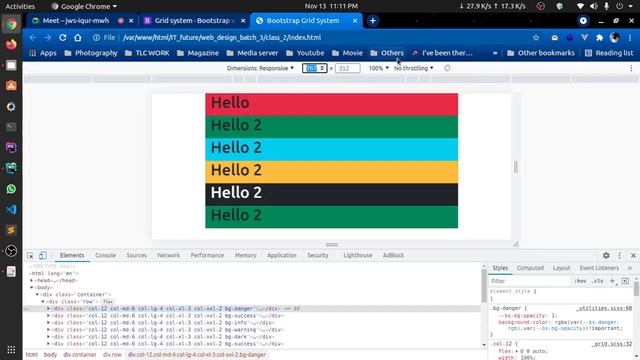
Task: Go to Chrome home page icon
Action: 78,38
